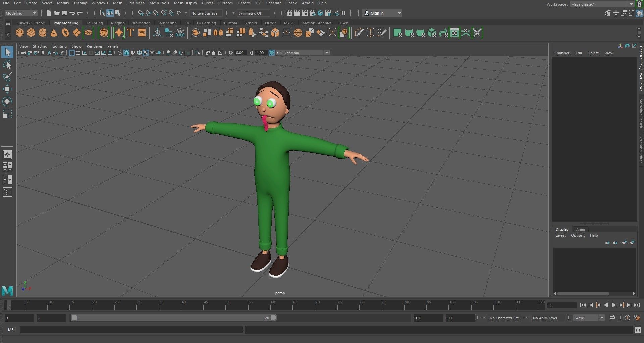Image resolution: width=644 pixels, height=343 pixels.
Task: Open the Symmetry: Off dropdown
Action: (x=254, y=13)
